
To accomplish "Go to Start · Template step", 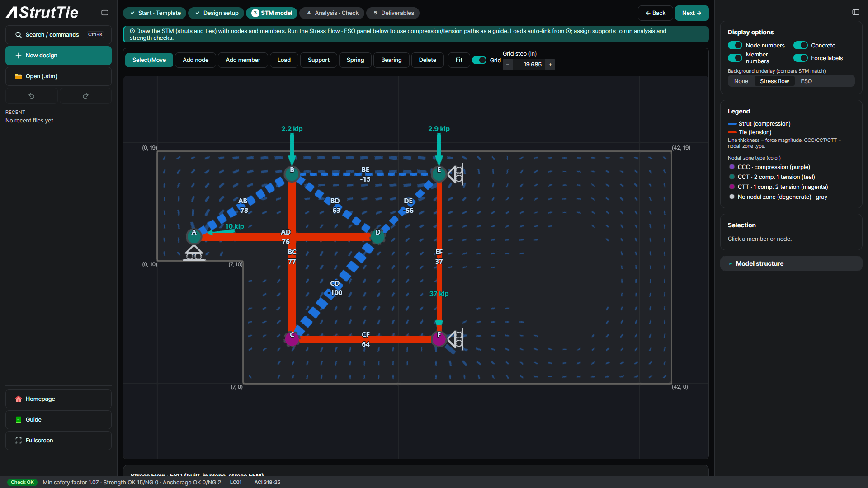I will 155,13.
